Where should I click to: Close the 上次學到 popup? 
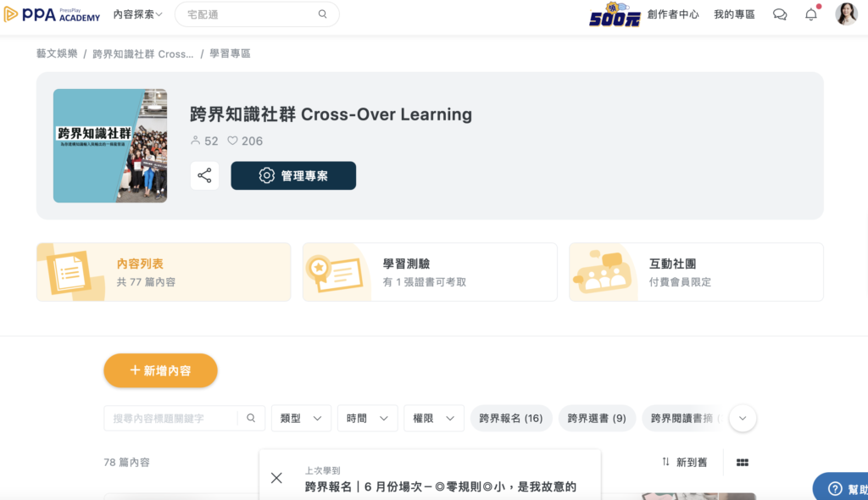[x=276, y=478]
